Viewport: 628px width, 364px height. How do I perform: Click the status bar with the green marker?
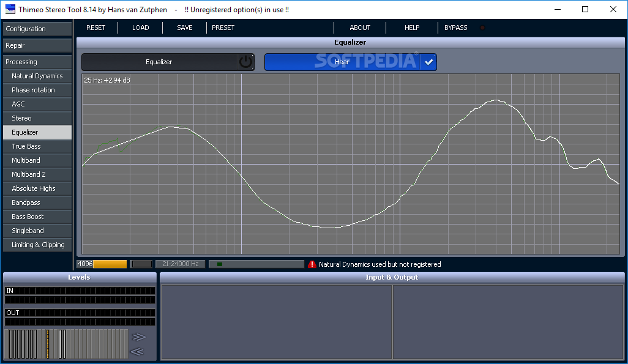click(x=256, y=264)
